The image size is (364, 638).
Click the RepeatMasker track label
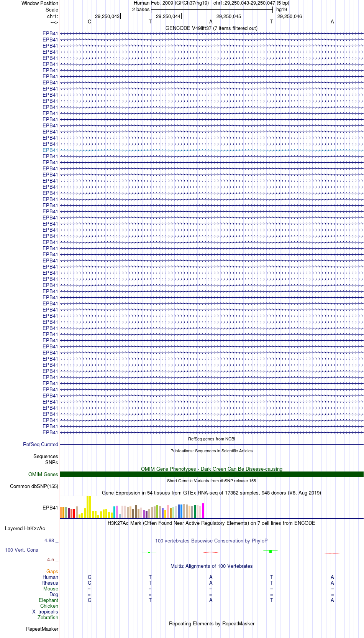pos(42,629)
